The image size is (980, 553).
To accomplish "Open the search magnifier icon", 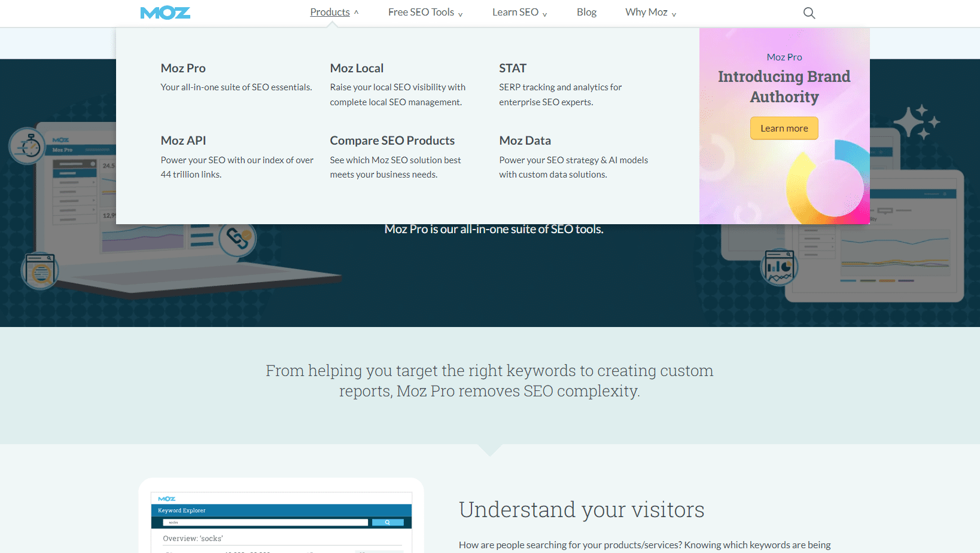I will [809, 13].
